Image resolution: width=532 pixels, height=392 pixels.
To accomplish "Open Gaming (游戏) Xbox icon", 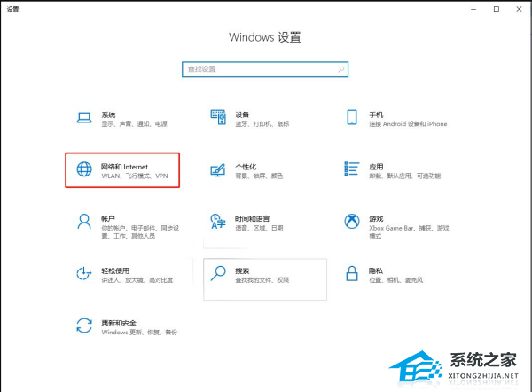I will coord(352,222).
